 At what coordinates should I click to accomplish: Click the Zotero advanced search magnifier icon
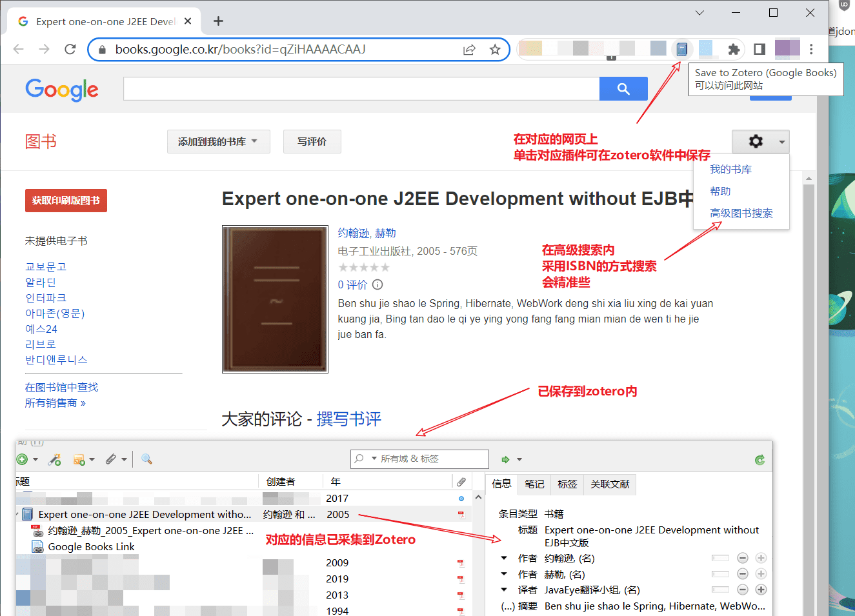tap(146, 459)
